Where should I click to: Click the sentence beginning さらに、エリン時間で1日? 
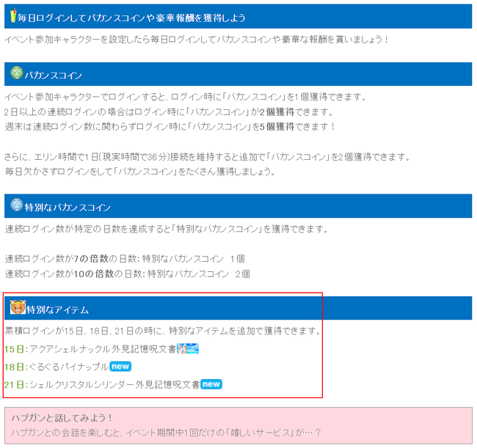click(208, 157)
